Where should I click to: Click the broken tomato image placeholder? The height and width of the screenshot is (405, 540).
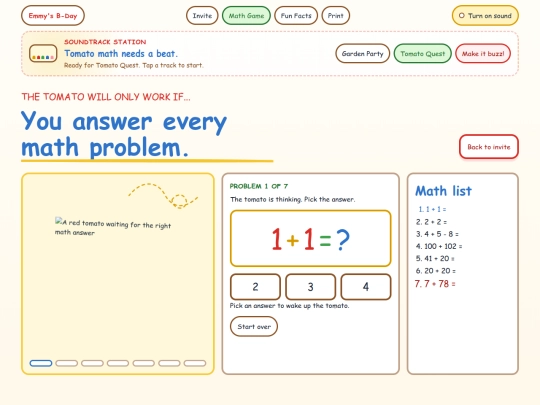(x=113, y=226)
